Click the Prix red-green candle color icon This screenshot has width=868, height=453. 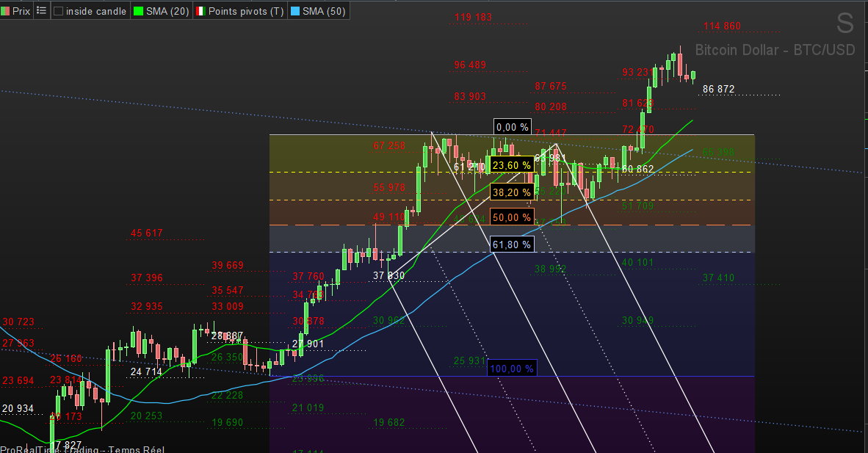(x=7, y=11)
